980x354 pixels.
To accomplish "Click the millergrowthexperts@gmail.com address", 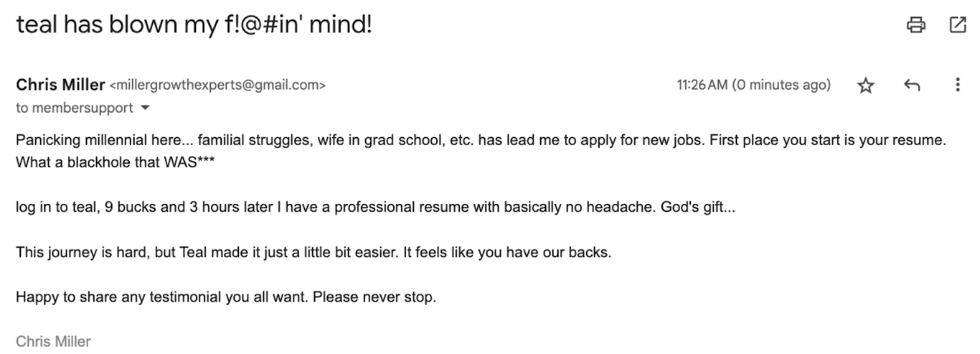I will pos(217,85).
